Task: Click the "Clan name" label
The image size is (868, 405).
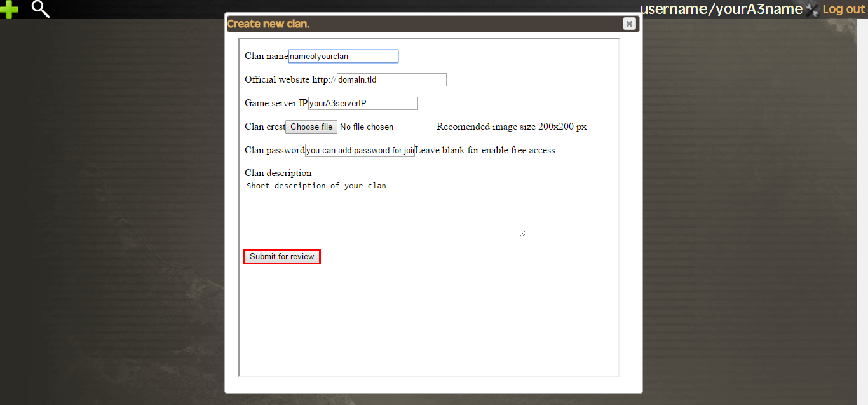Action: click(x=266, y=56)
